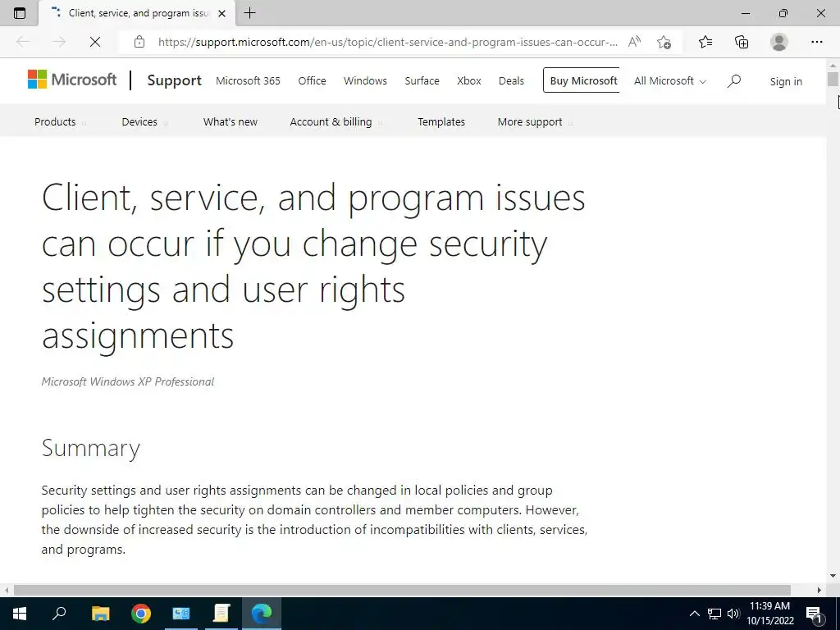840x630 pixels.
Task: Click the browser back arrow
Action: (23, 42)
